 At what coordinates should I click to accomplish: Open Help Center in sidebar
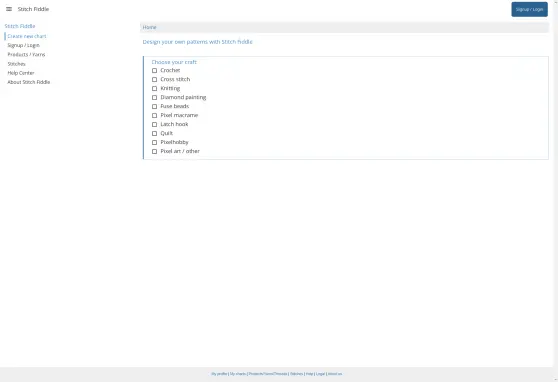coord(21,73)
